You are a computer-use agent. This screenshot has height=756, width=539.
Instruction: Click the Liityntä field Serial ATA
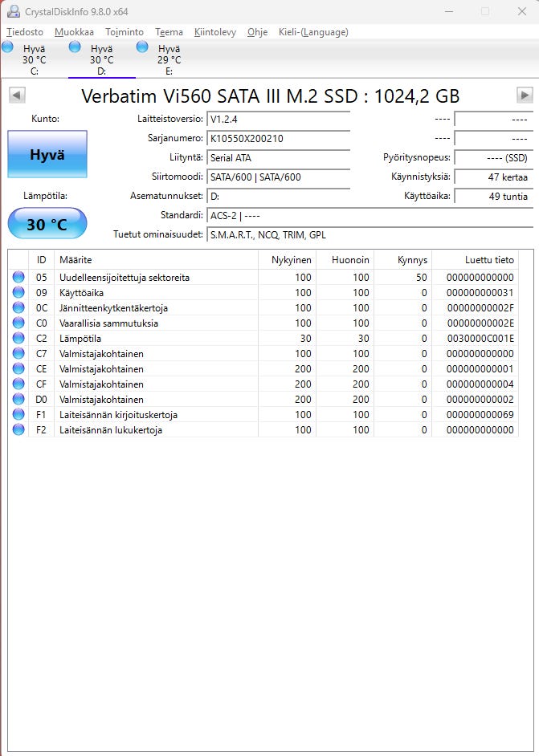pyautogui.click(x=279, y=157)
